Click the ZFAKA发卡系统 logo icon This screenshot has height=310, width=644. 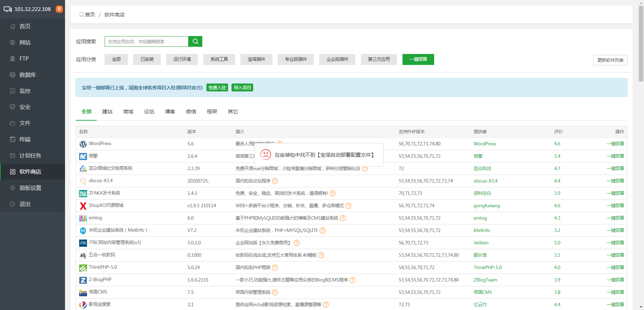(83, 193)
